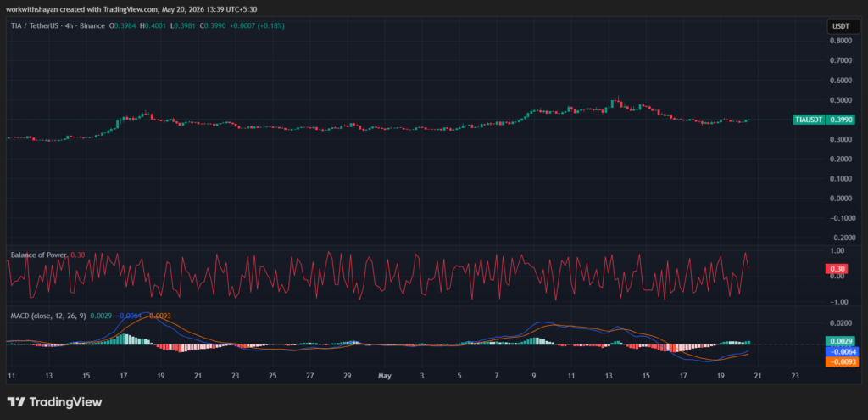Click the orange -0.0093 signal line tag
The width and height of the screenshot is (868, 420).
840,361
